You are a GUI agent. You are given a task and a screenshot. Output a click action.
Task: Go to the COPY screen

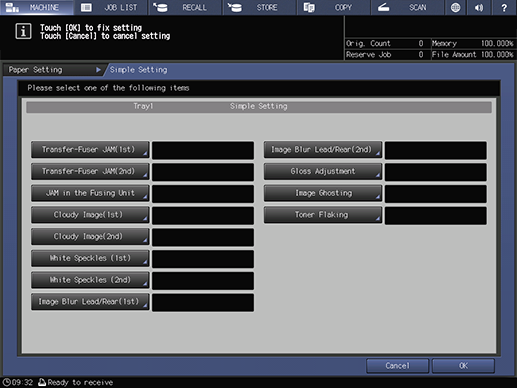(x=334, y=7)
